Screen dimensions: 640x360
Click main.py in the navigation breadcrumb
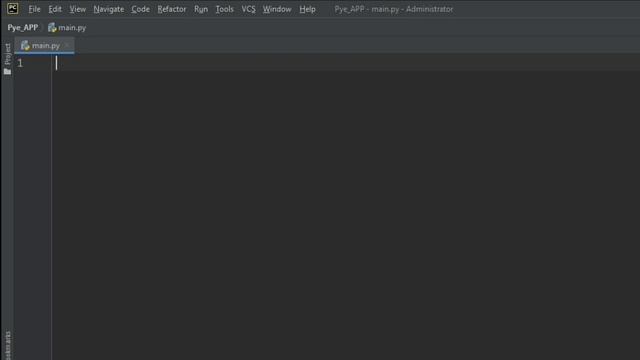72,28
